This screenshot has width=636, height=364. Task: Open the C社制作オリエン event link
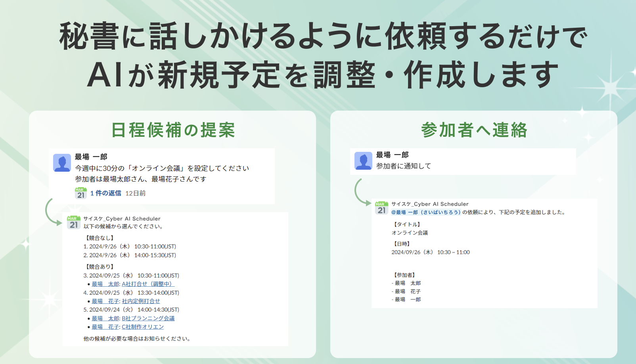point(142,327)
